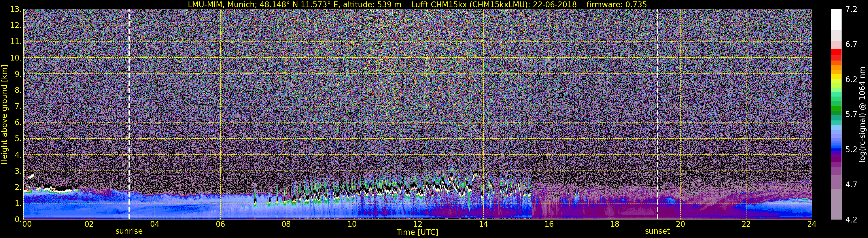Click the time tick label 10
This screenshot has width=868, height=238.
[x=352, y=224]
